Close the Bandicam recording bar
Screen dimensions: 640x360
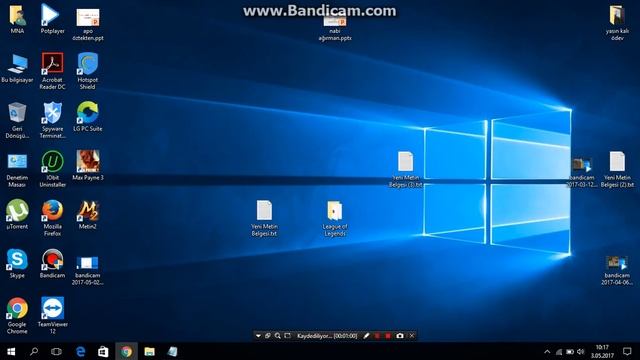(412, 336)
